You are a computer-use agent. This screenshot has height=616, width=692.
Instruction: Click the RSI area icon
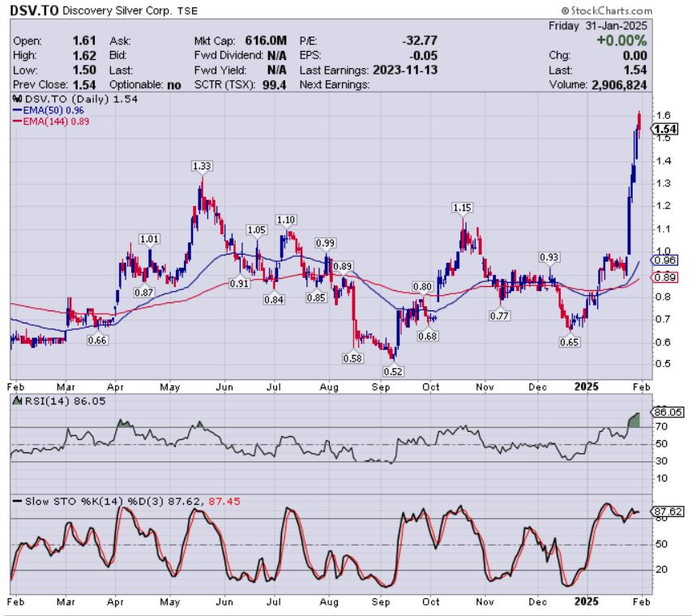coord(17,400)
